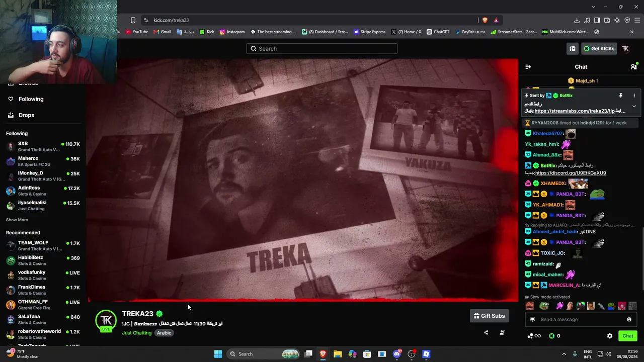
Task: Open the OTHMAN_FF recommended channel
Action: (x=43, y=305)
